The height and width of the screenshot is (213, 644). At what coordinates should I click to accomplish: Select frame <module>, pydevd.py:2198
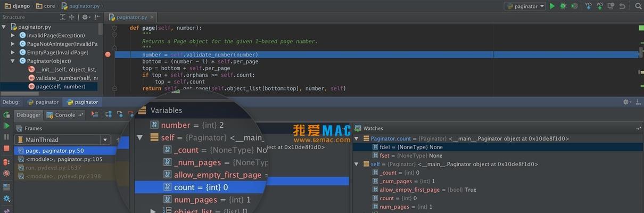(65, 176)
